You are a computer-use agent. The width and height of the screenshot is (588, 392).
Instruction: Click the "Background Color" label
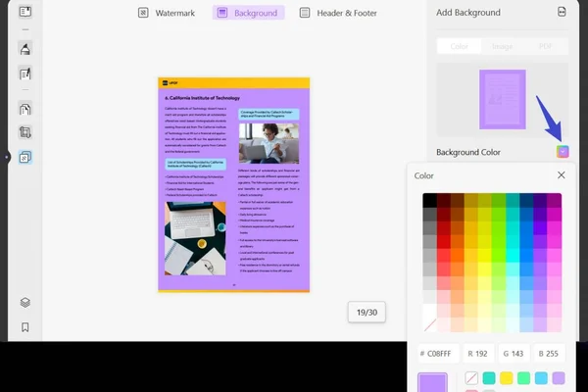pyautogui.click(x=468, y=152)
